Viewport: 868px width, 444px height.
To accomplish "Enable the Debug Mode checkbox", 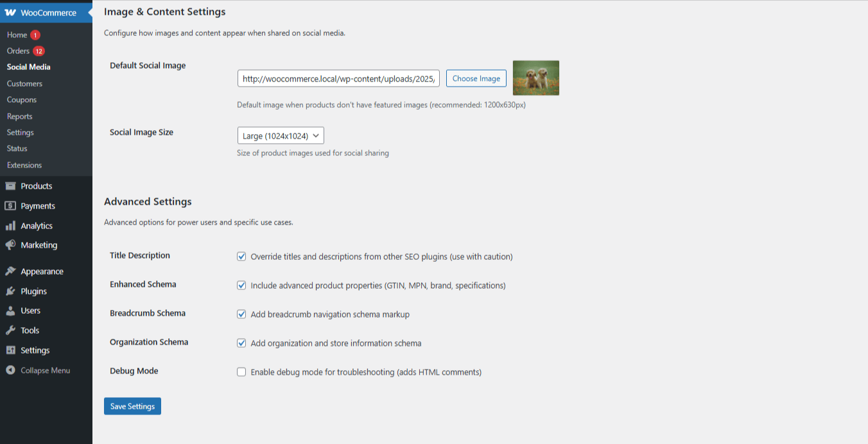I will pos(241,372).
